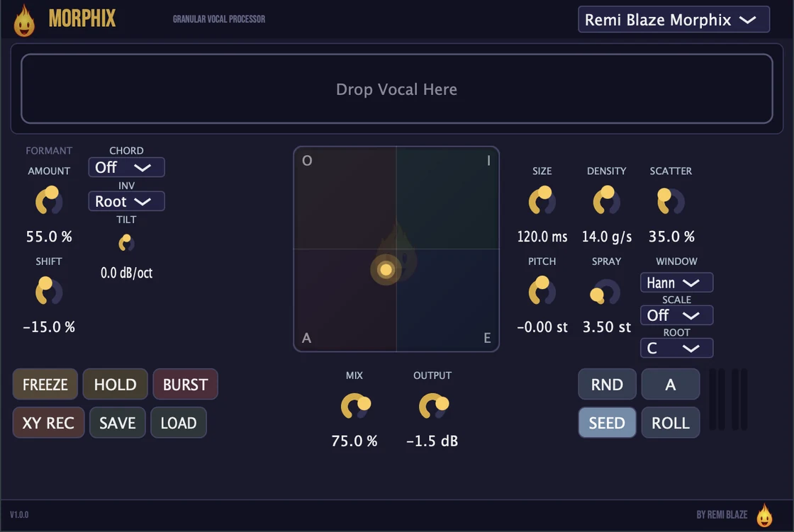
Task: Click the SCATTER knob
Action: (x=671, y=201)
